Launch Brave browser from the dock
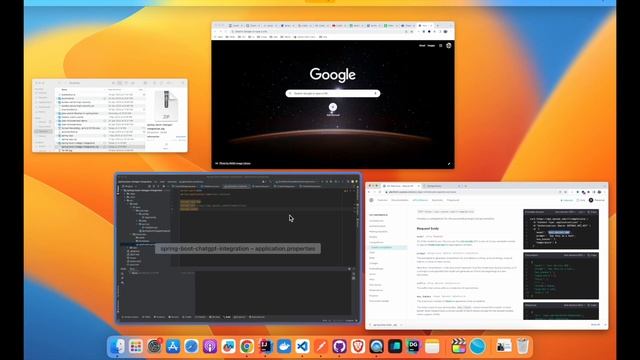 coord(358,346)
